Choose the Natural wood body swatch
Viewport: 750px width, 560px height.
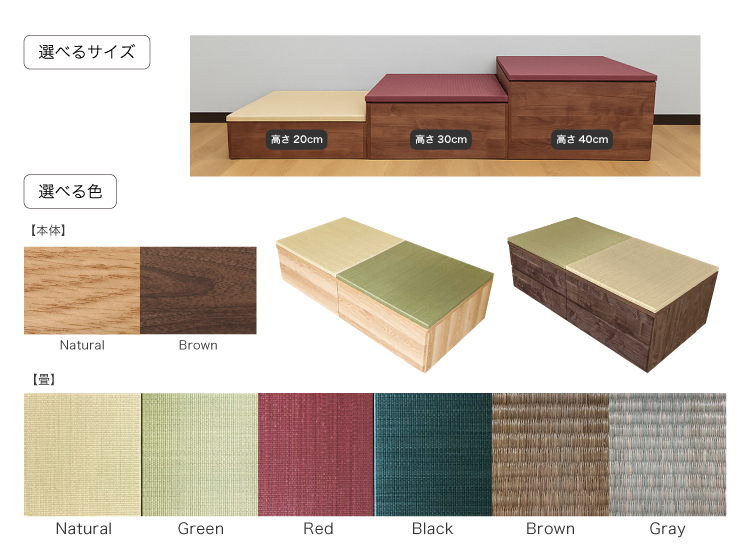click(82, 290)
